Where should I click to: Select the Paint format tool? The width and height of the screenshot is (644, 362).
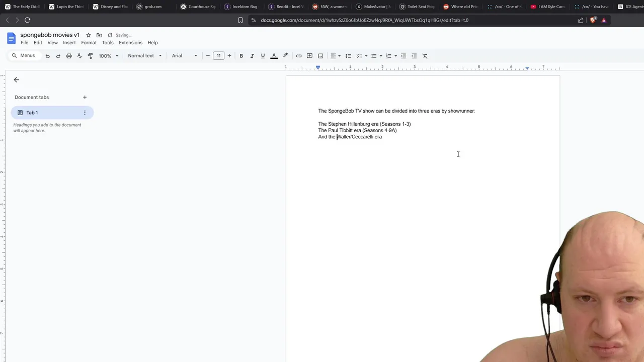click(x=90, y=56)
